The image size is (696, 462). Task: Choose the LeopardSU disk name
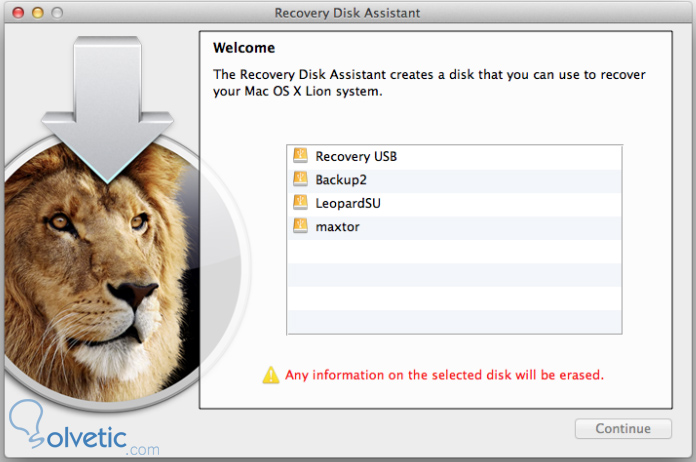[x=348, y=203]
